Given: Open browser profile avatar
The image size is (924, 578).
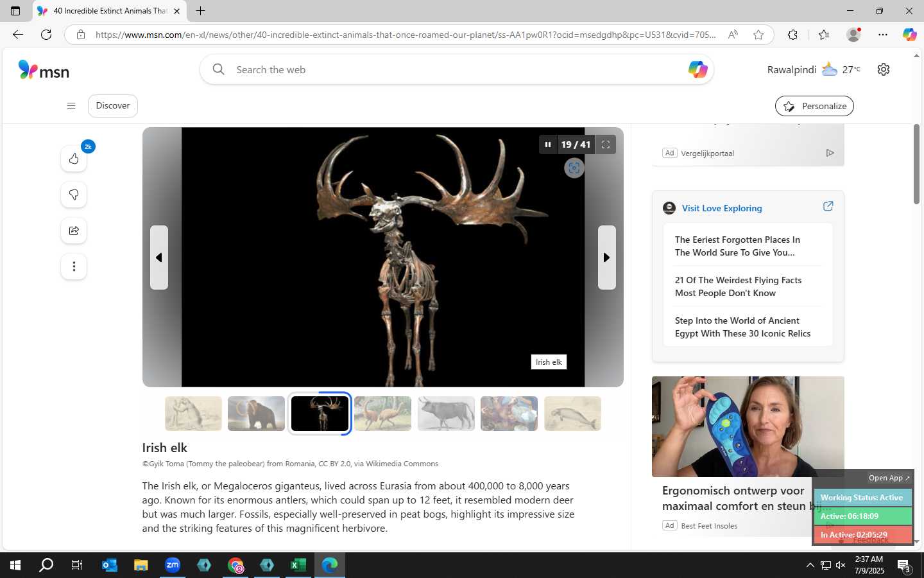Looking at the screenshot, I should click(x=853, y=35).
